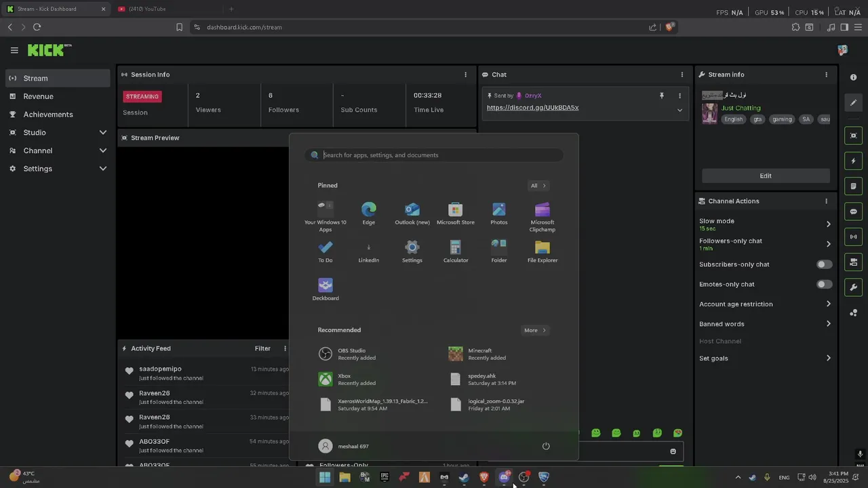Open the To Do app

coord(325,251)
